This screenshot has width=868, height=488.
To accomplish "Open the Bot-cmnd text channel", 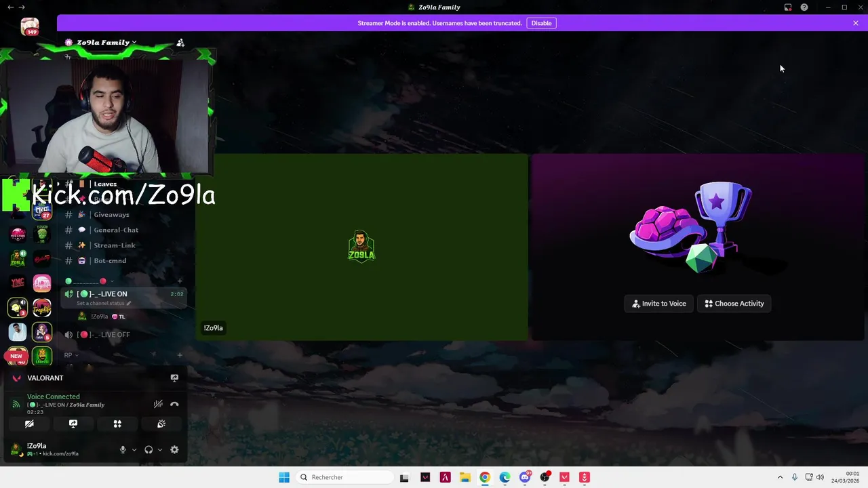I will click(x=110, y=261).
